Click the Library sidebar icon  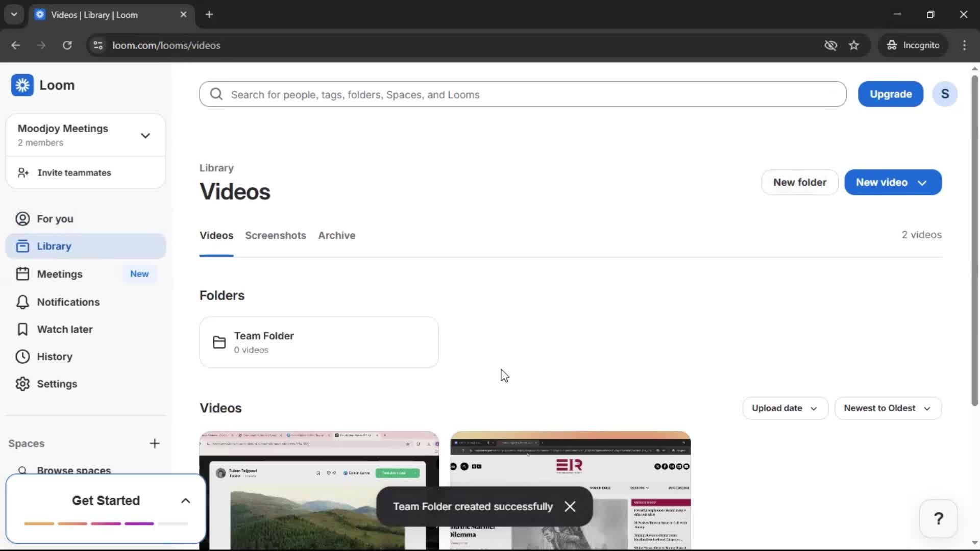pyautogui.click(x=22, y=246)
